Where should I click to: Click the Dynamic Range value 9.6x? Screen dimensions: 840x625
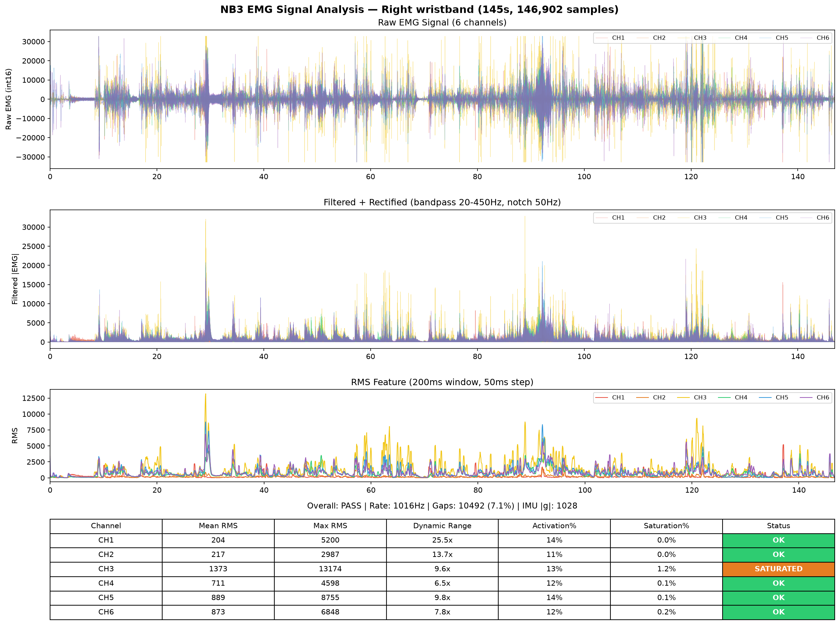(442, 569)
